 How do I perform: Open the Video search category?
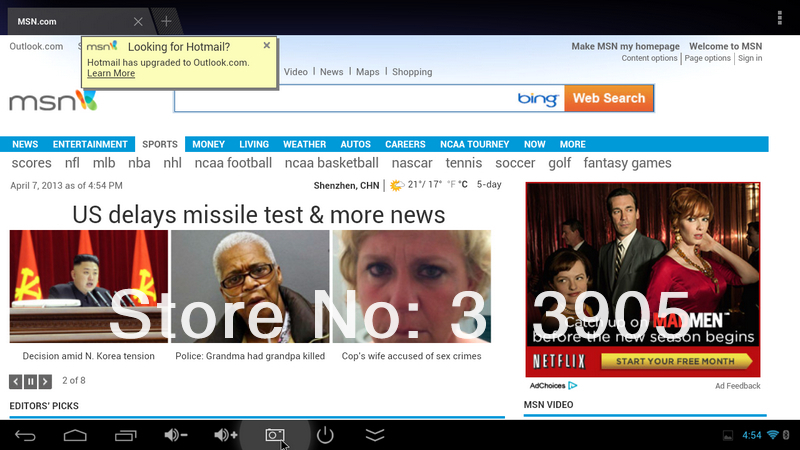[296, 72]
